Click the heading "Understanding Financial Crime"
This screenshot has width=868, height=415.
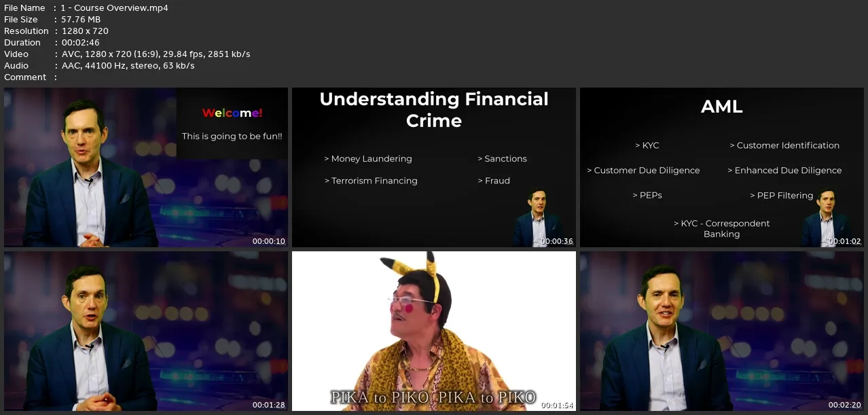tap(434, 109)
